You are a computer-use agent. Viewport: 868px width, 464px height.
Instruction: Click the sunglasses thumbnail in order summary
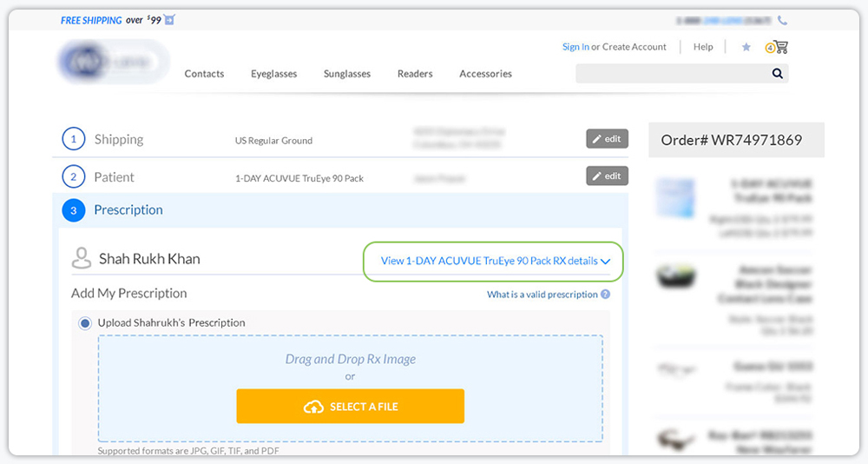point(676,441)
